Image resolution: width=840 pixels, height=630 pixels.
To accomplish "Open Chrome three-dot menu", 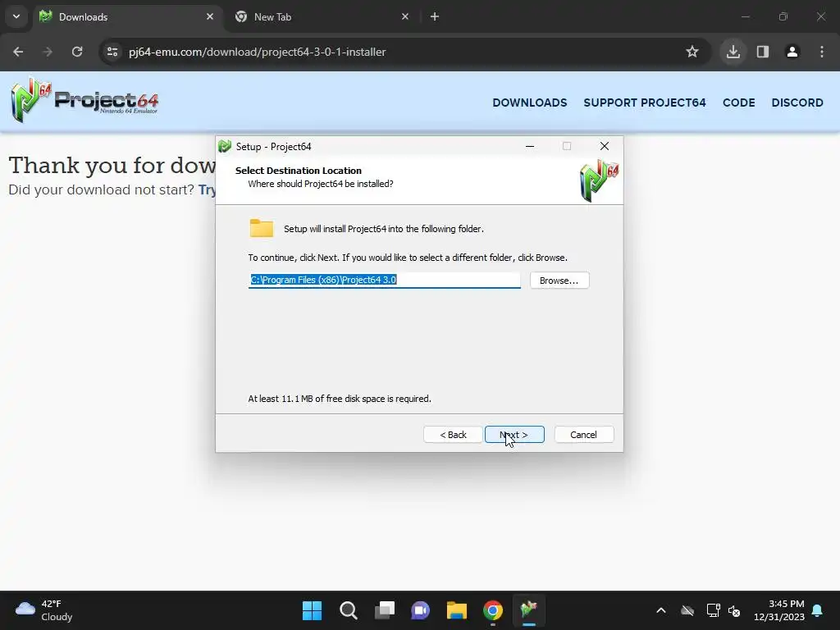I will point(822,52).
